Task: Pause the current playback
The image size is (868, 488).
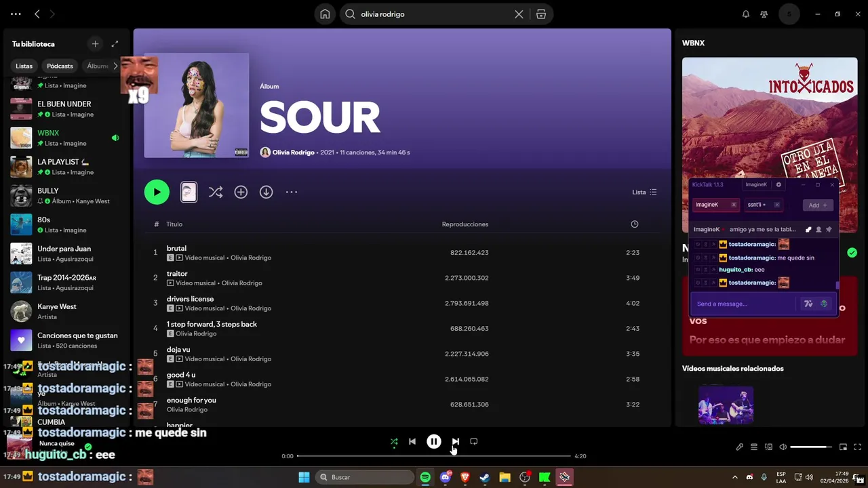Action: 434,441
